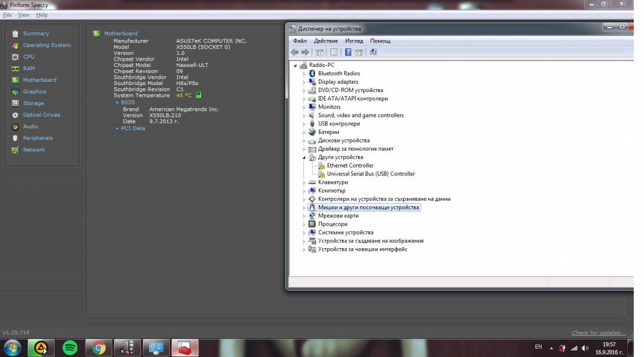
Task: Collapse the Raddo-PC root node
Action: pos(295,65)
